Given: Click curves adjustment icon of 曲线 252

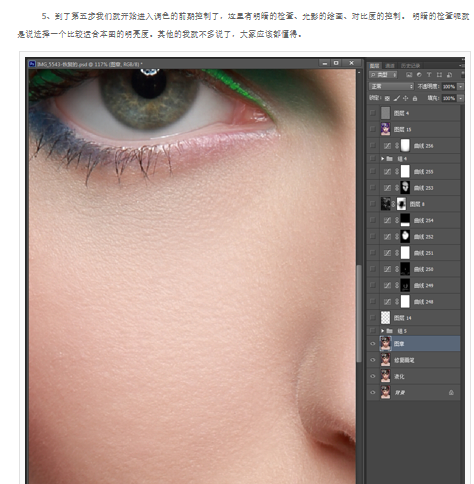Looking at the screenshot, I should coord(387,237).
